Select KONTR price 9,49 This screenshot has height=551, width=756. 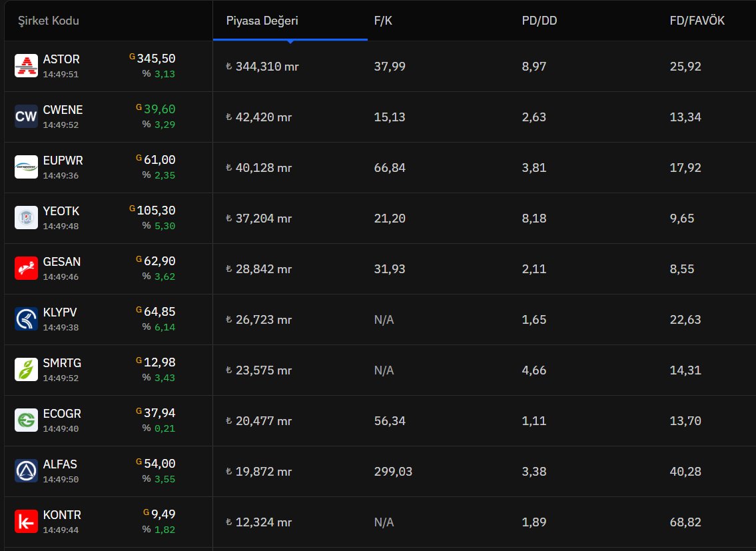(163, 514)
